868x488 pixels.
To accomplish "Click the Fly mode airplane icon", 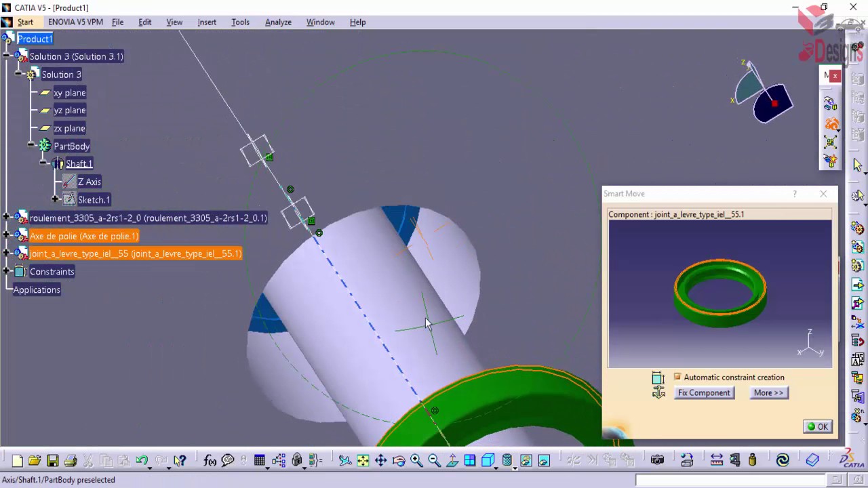I will point(345,461).
